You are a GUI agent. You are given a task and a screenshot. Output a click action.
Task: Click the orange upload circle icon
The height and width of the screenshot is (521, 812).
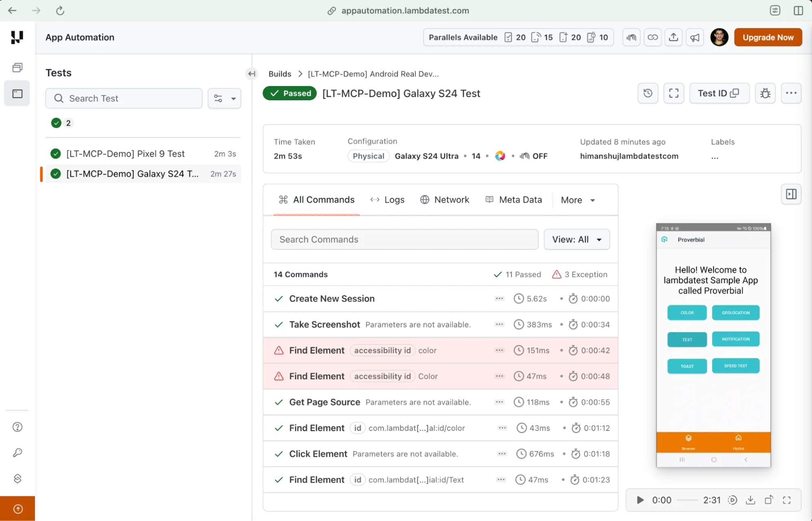(17, 509)
